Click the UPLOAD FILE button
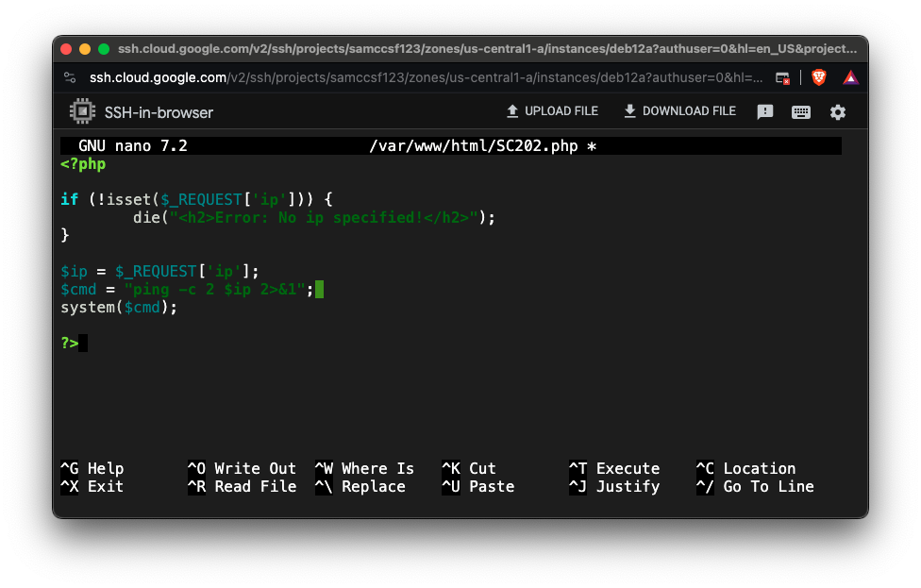The height and width of the screenshot is (588, 921). [552, 111]
